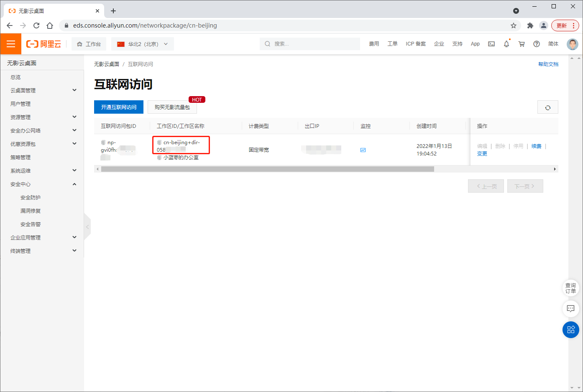The image size is (583, 392).
Task: Click the 无影云桌面 breadcrumb link
Action: tap(107, 64)
